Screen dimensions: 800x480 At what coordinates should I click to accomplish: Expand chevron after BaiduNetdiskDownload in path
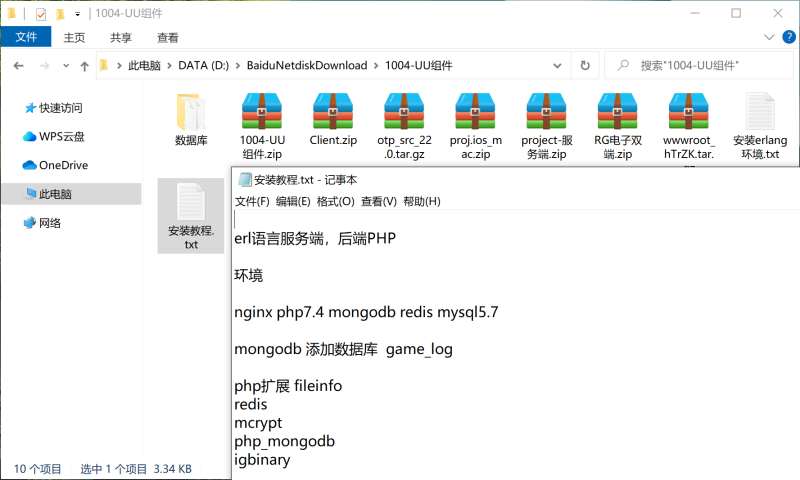[376, 66]
